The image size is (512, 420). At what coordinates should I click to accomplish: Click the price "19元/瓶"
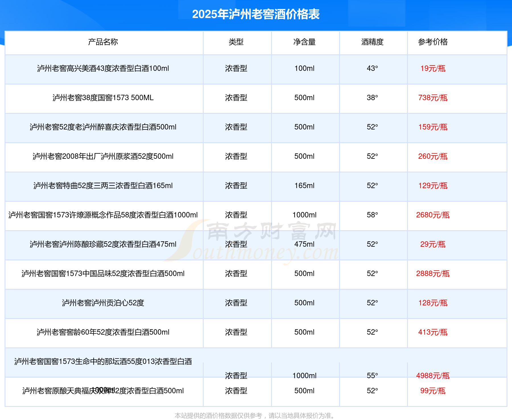[433, 68]
